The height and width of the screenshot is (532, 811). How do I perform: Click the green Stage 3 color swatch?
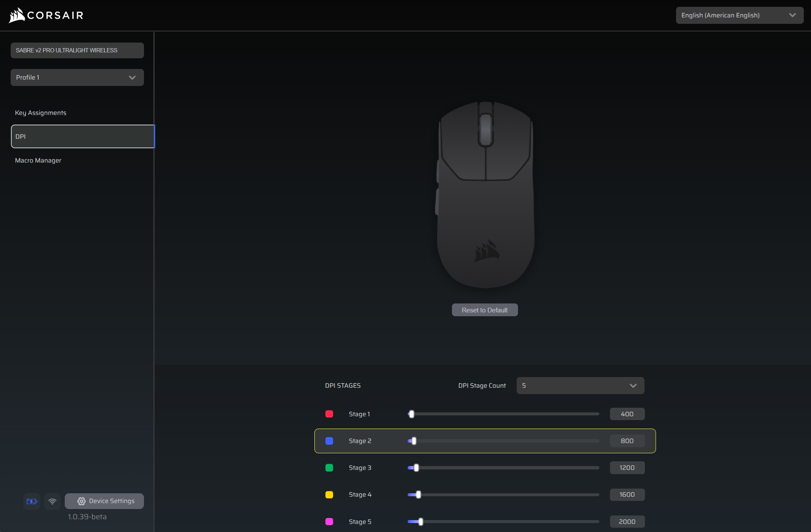329,468
